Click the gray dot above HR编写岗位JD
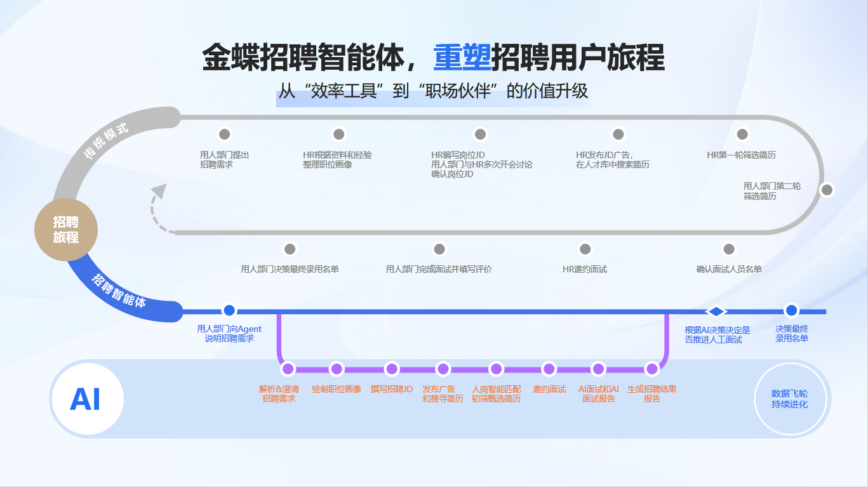 (x=480, y=134)
